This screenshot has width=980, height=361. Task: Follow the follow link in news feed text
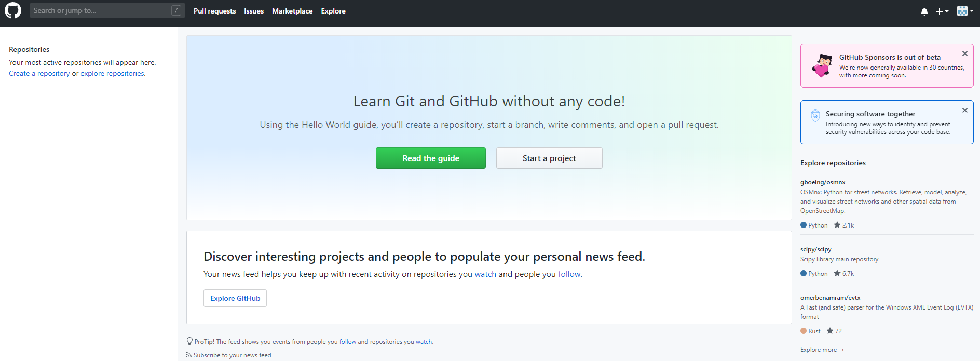[x=569, y=274]
